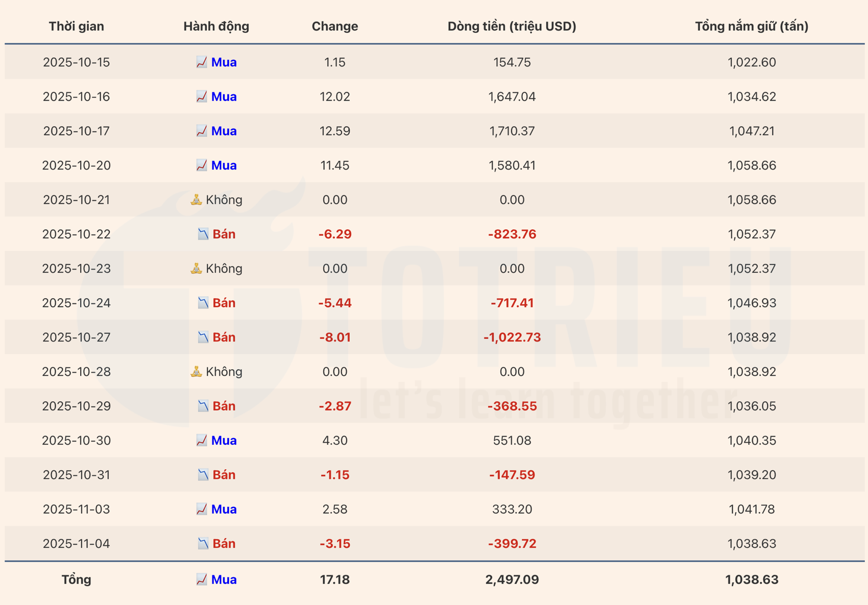The image size is (868, 605).
Task: Click the "Hành động" column header
Action: pyautogui.click(x=216, y=26)
